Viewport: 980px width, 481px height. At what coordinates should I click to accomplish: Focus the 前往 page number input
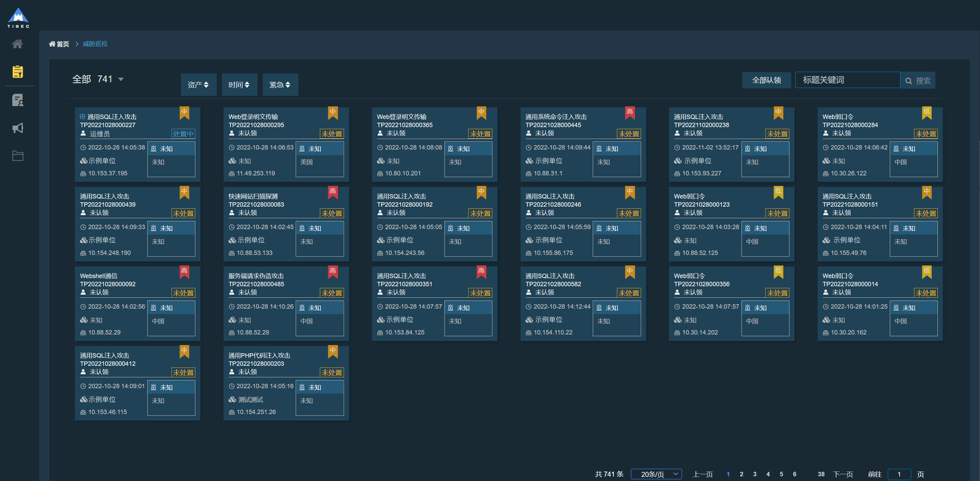coord(899,474)
